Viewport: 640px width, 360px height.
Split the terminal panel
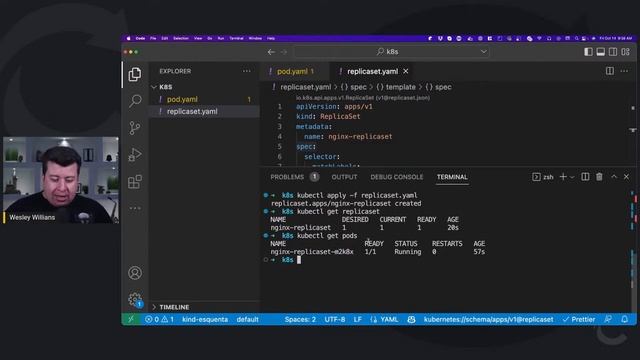(585, 177)
